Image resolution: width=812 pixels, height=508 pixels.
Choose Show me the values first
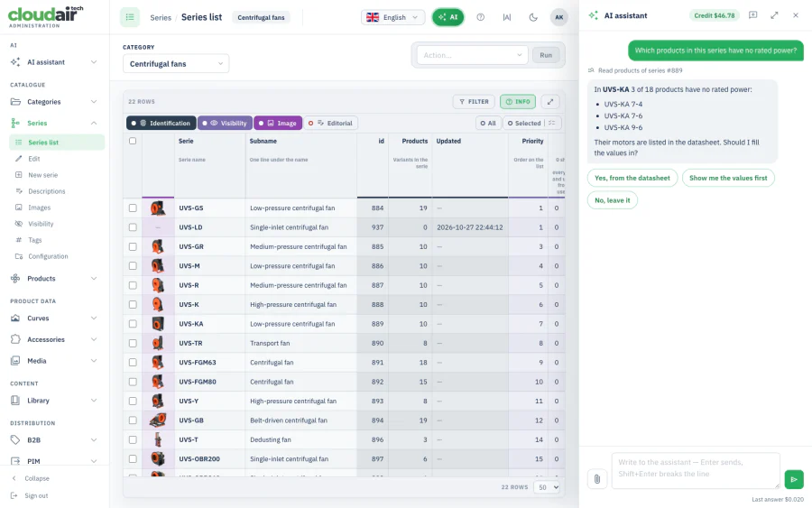click(x=728, y=178)
